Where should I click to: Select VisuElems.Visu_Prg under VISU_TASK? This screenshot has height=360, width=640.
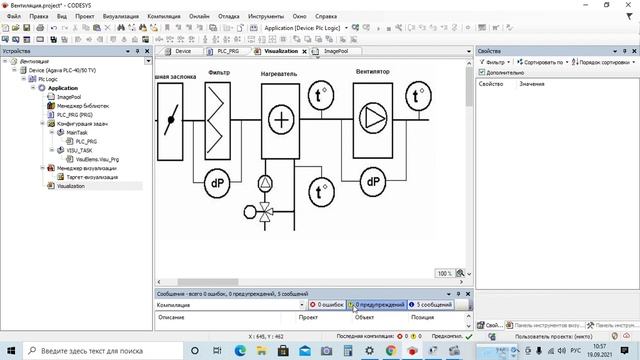[x=97, y=159]
